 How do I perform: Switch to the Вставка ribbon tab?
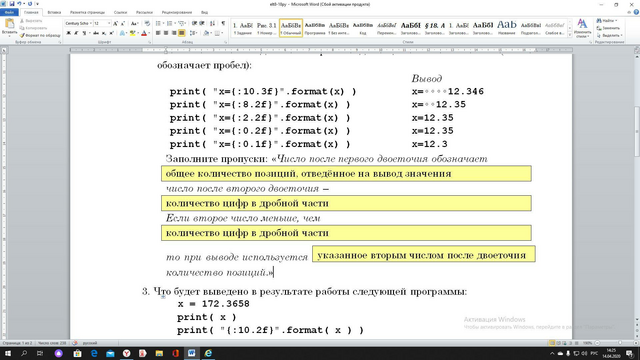pos(54,12)
